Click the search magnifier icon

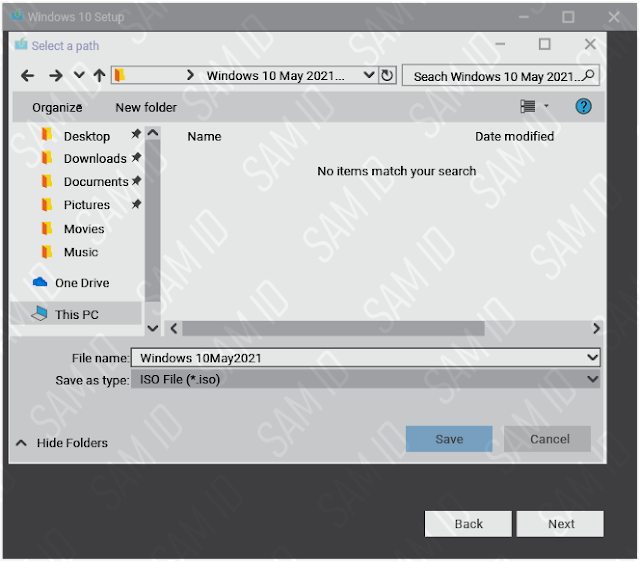point(589,75)
